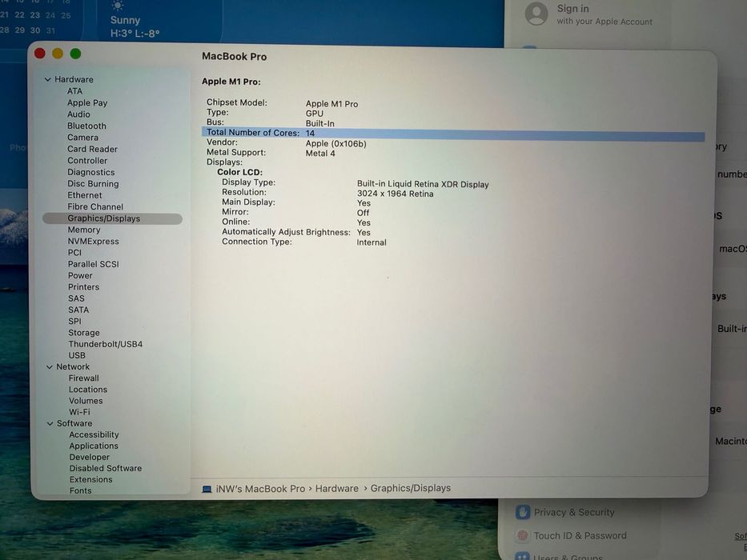This screenshot has width=747, height=560.
Task: Select USB in the sidebar
Action: (x=77, y=355)
